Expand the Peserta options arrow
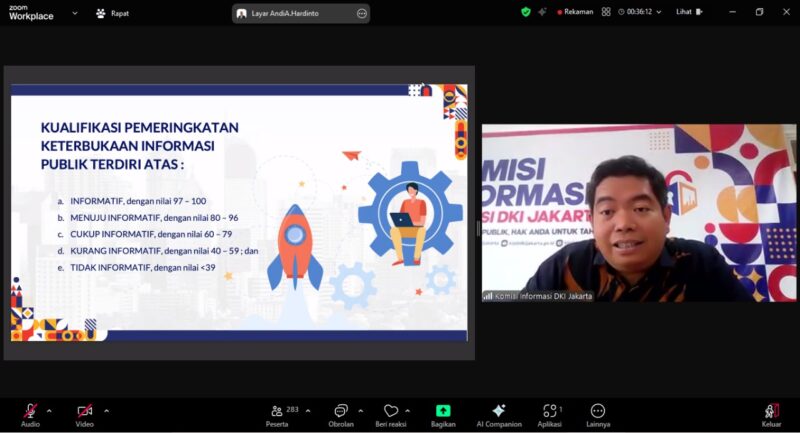The height and width of the screenshot is (433, 800). (307, 410)
